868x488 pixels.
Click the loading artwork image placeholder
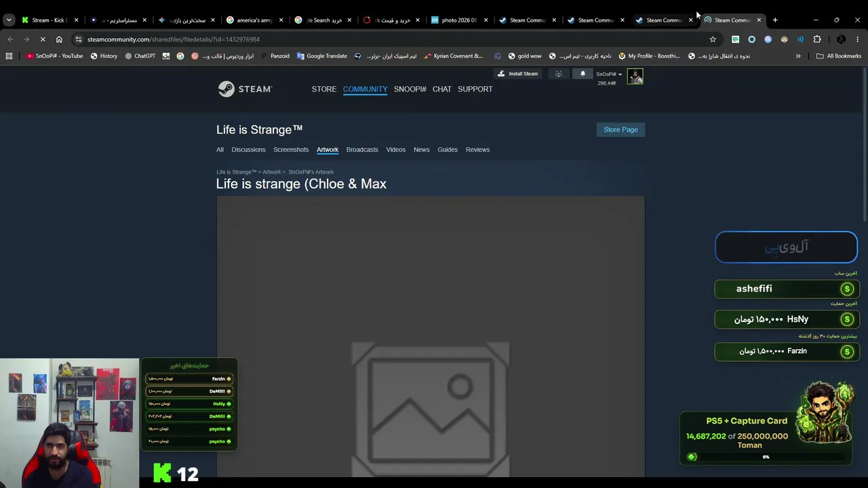[431, 337]
